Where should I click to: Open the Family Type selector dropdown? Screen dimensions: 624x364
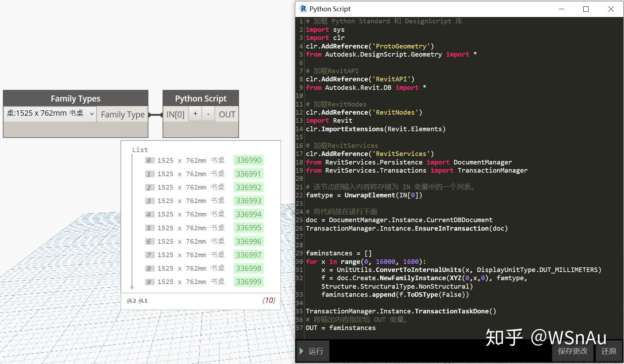click(91, 114)
